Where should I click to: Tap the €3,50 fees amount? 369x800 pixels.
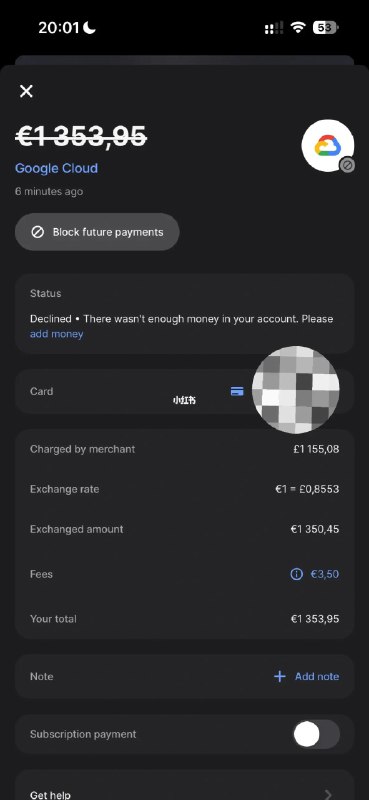click(x=325, y=574)
